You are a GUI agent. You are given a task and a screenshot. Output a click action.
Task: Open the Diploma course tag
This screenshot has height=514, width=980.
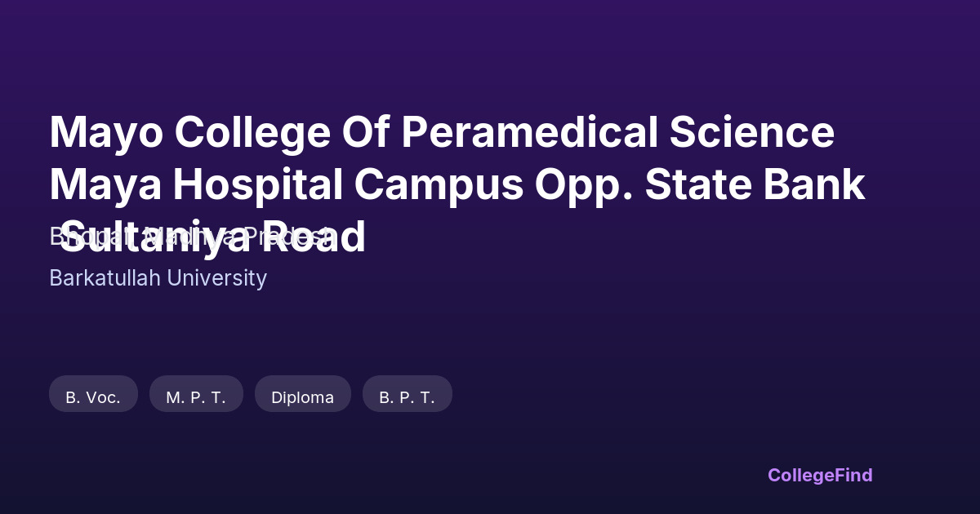[302, 397]
